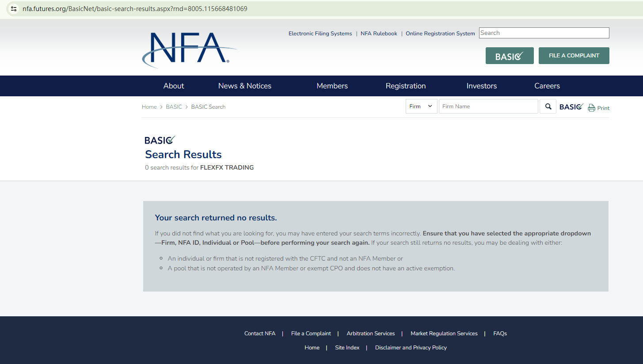Open Home footer link
The width and height of the screenshot is (643, 364).
click(312, 348)
